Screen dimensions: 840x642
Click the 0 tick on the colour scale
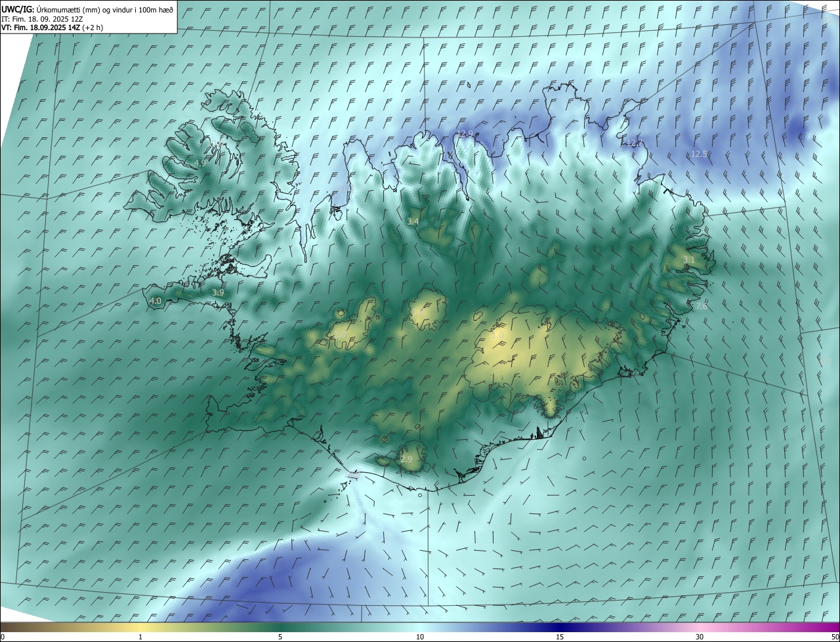tap(2, 637)
